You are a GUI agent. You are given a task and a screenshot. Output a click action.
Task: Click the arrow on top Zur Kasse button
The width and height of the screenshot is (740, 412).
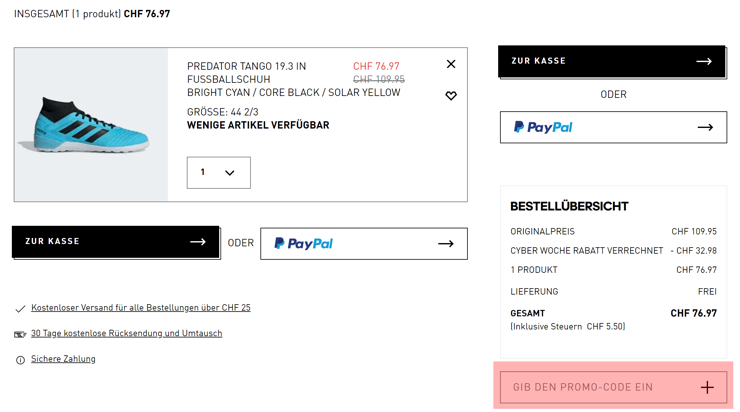[x=704, y=61]
